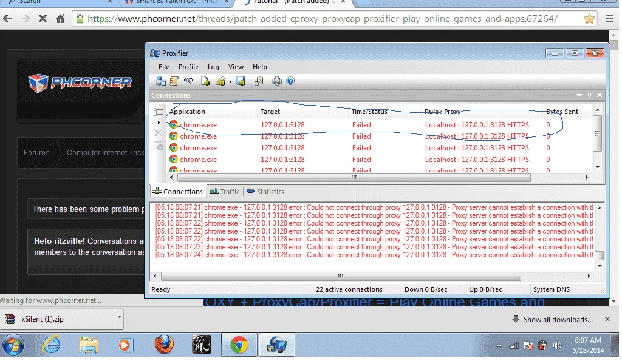Image resolution: width=622 pixels, height=364 pixels.
Task: Pin the Connections panel
Action: coord(590,95)
